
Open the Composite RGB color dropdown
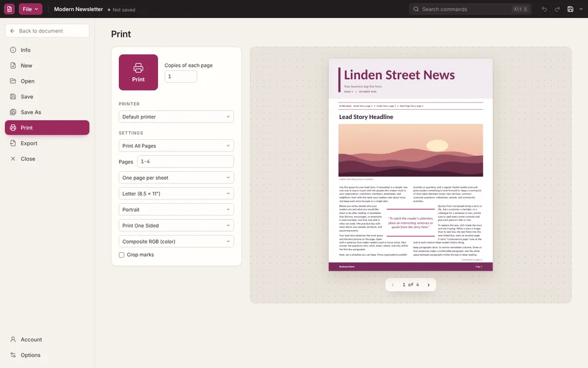click(176, 242)
